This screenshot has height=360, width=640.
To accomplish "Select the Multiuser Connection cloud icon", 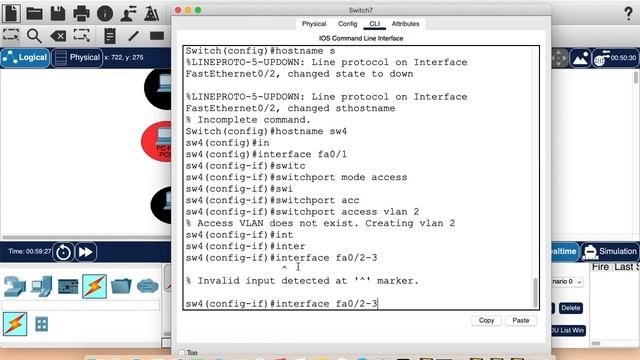I will point(147,286).
